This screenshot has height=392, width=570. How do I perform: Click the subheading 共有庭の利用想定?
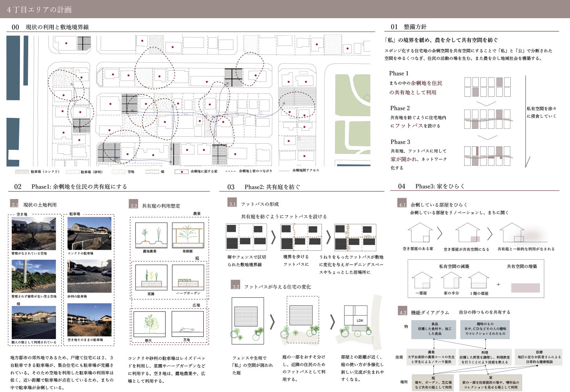tap(161, 206)
